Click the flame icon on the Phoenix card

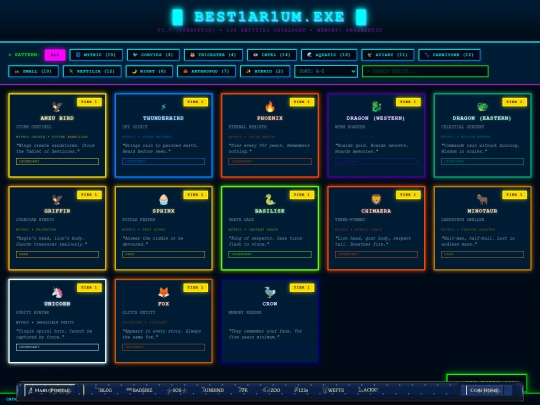click(270, 106)
